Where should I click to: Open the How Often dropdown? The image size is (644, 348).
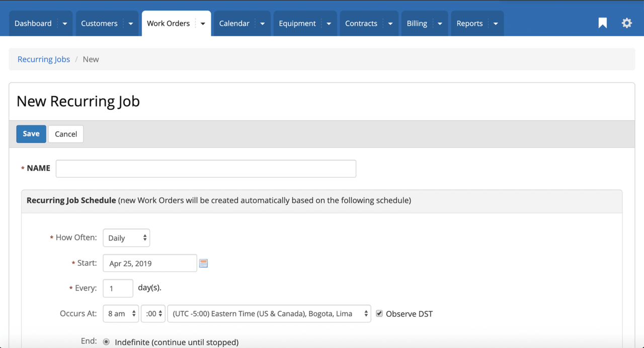[x=126, y=237]
